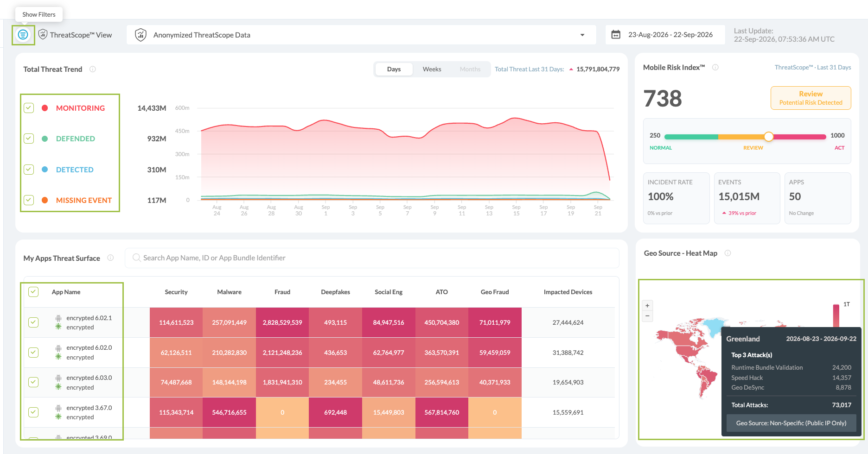Viewport: 868px width, 454px height.
Task: Switch the trend chart to Days
Action: [x=394, y=69]
